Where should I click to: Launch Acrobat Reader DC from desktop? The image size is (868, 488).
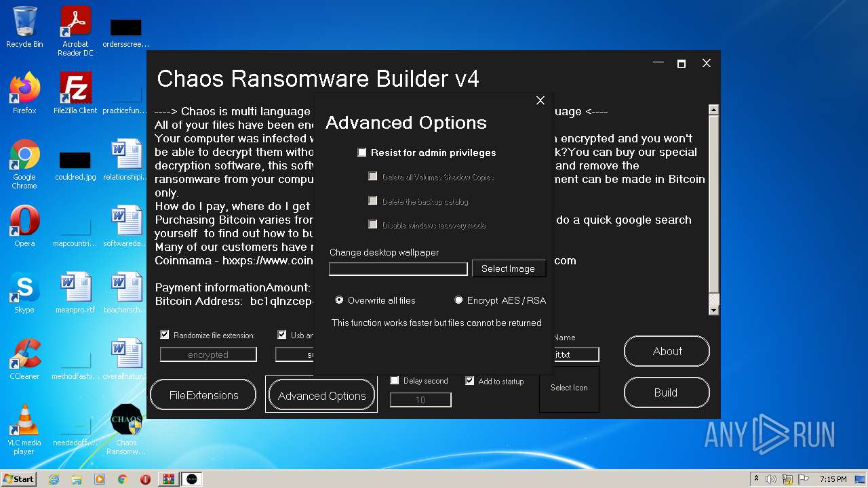(75, 31)
